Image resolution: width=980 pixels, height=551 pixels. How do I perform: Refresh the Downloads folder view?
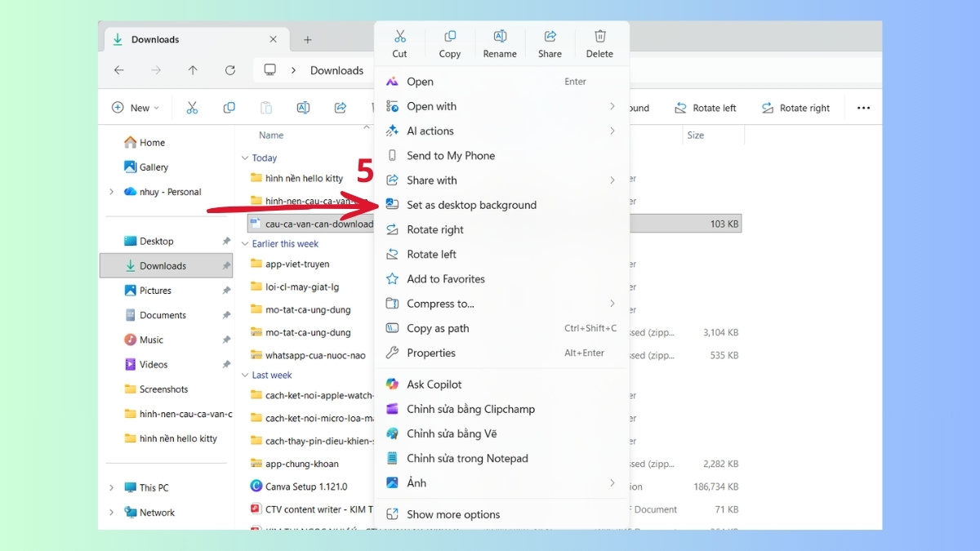point(230,70)
